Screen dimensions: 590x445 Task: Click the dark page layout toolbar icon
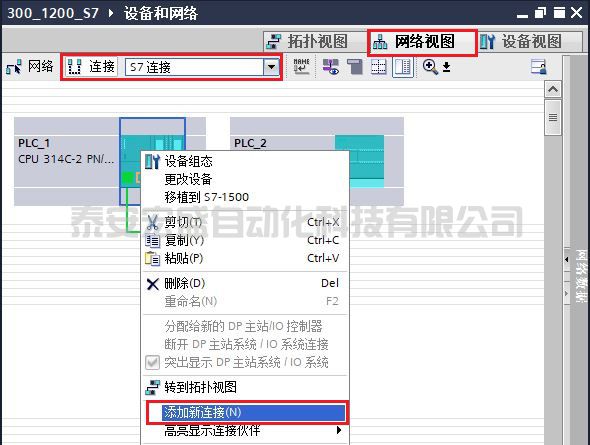355,67
